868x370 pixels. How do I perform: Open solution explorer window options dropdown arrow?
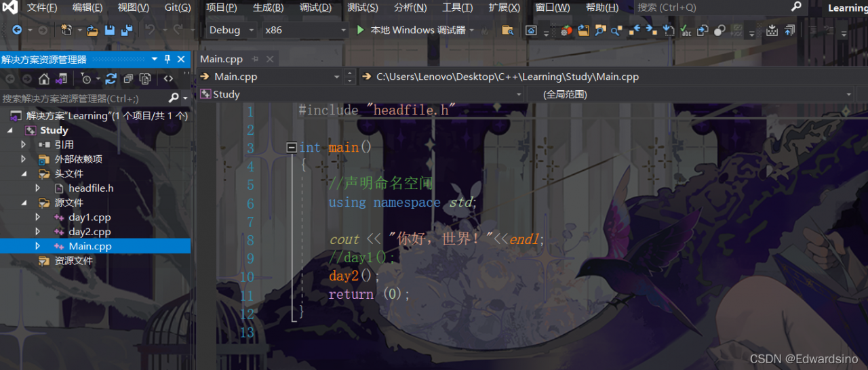(x=155, y=59)
